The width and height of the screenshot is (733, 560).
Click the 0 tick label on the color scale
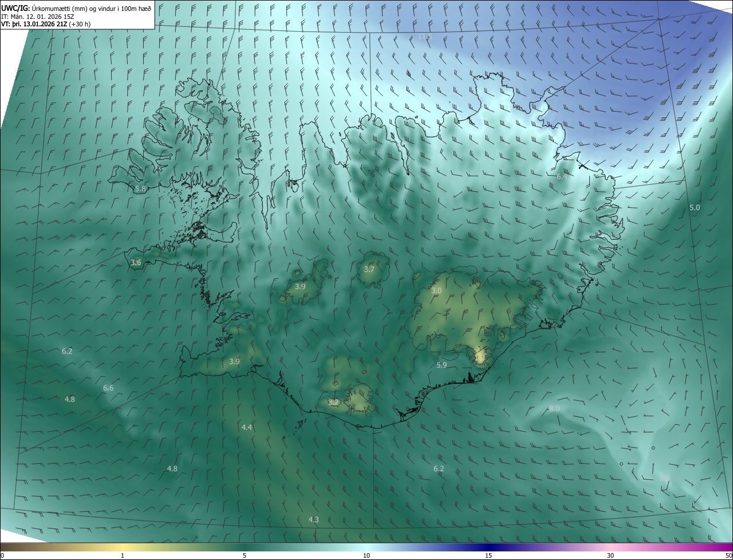point(2,555)
